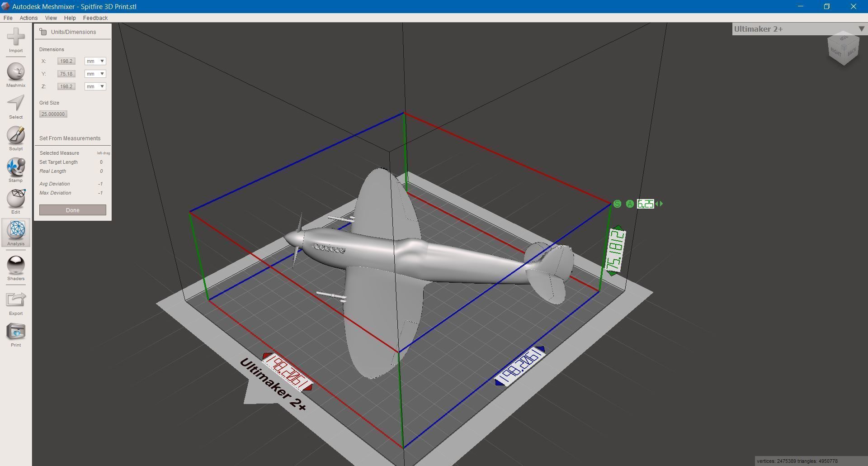Click the Dimensions section label
The image size is (868, 466).
click(52, 49)
